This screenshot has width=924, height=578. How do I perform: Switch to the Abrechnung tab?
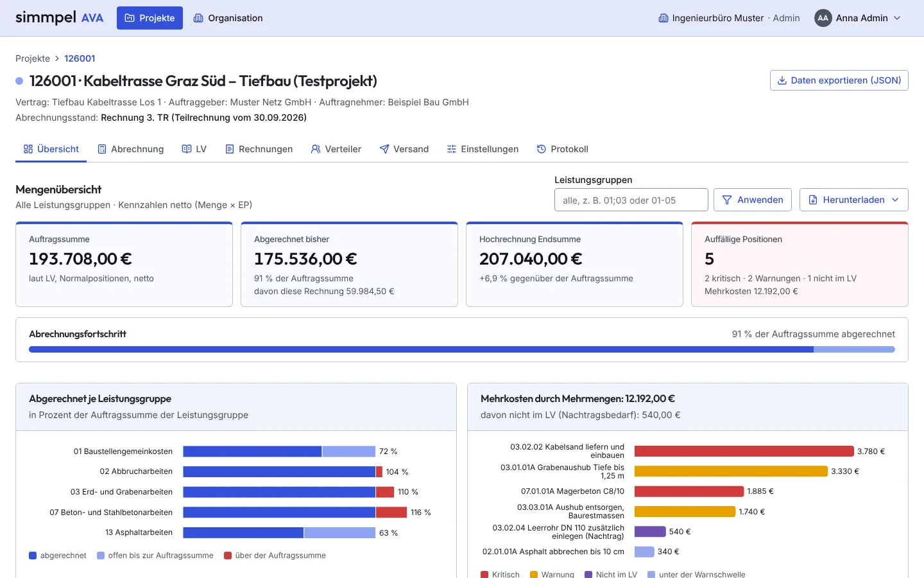[131, 149]
